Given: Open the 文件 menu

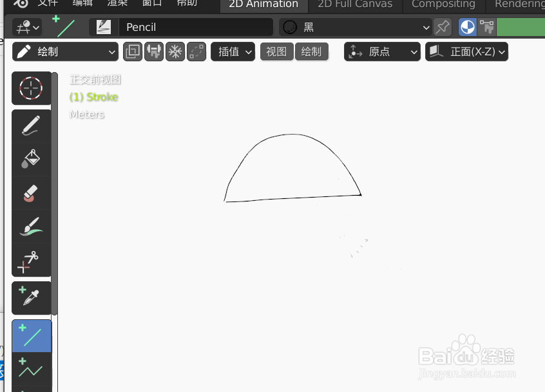Looking at the screenshot, I should coord(48,3).
